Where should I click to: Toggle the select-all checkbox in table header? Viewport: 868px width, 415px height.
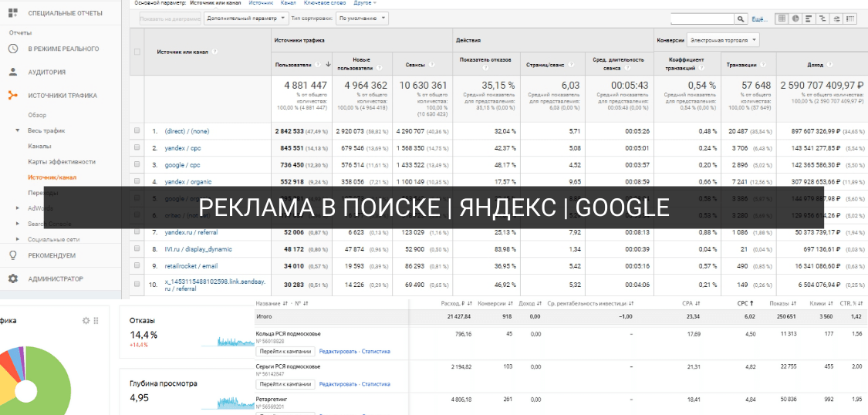[x=137, y=52]
